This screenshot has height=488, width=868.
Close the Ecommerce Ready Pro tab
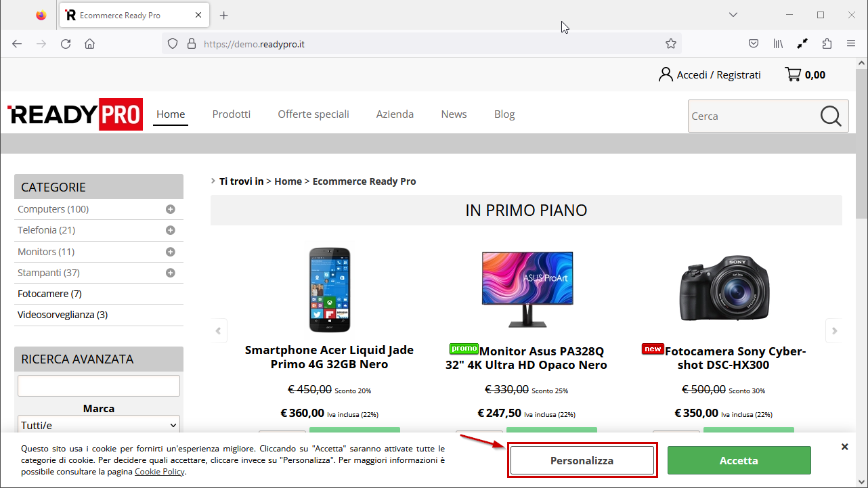(198, 15)
